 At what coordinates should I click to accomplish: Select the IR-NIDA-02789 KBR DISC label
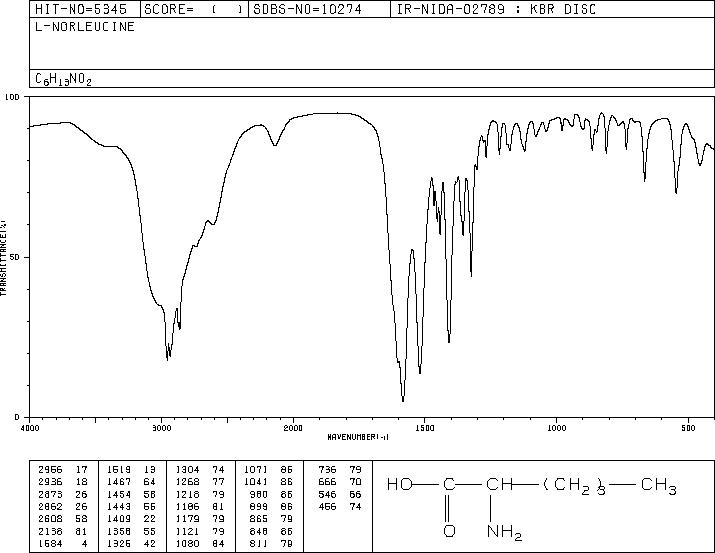coord(496,9)
